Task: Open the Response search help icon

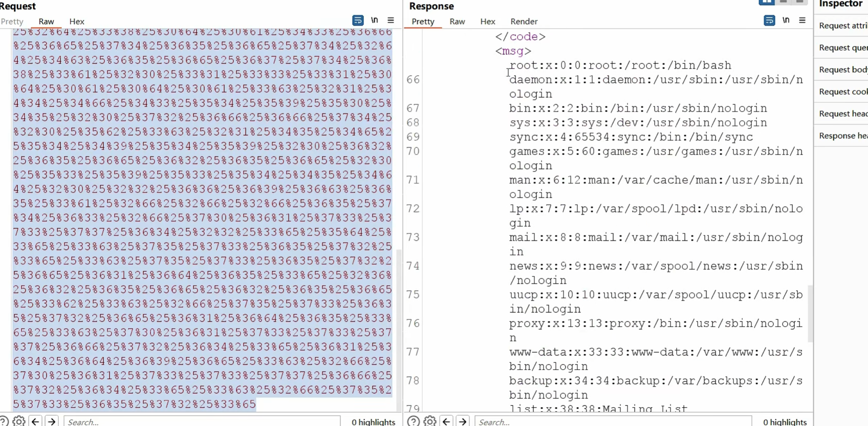Action: tap(413, 421)
